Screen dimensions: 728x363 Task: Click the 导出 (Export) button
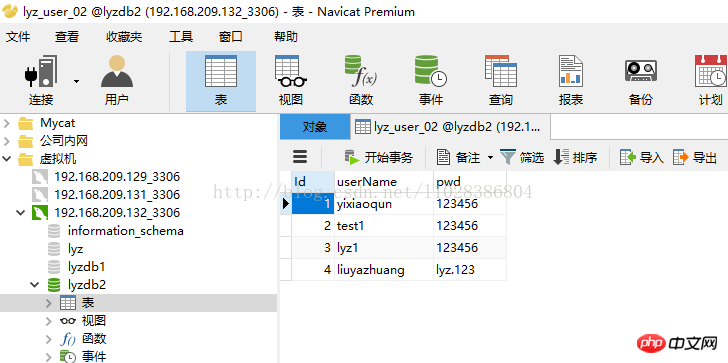tap(695, 158)
